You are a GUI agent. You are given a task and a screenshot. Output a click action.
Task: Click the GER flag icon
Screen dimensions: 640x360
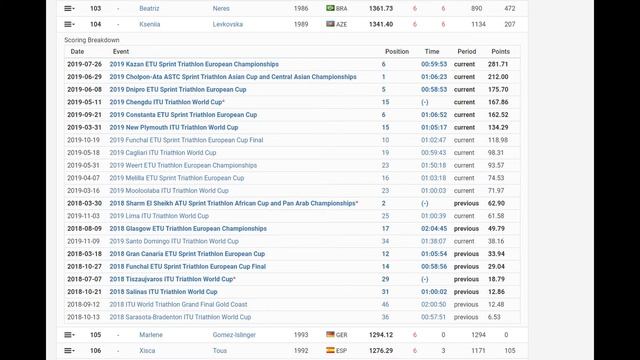click(330, 334)
